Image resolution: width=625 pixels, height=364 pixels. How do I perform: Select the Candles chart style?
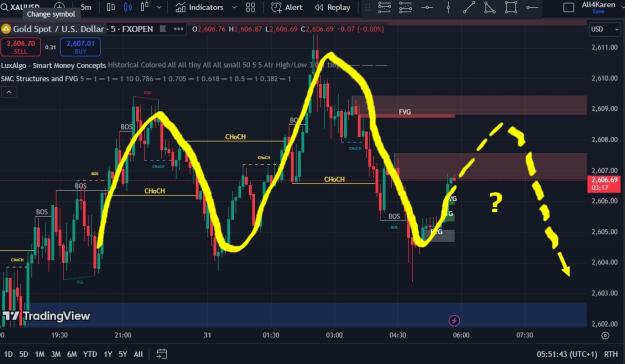(128, 7)
